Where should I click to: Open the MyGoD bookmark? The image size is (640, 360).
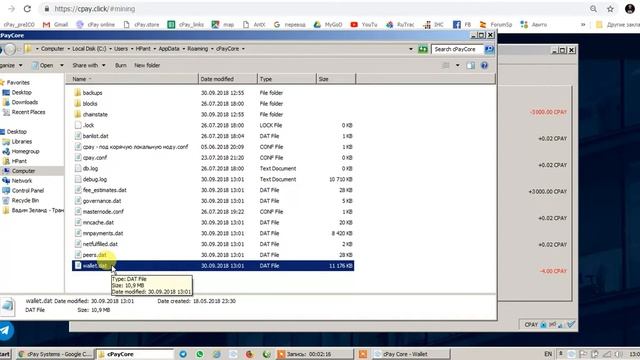pos(328,24)
